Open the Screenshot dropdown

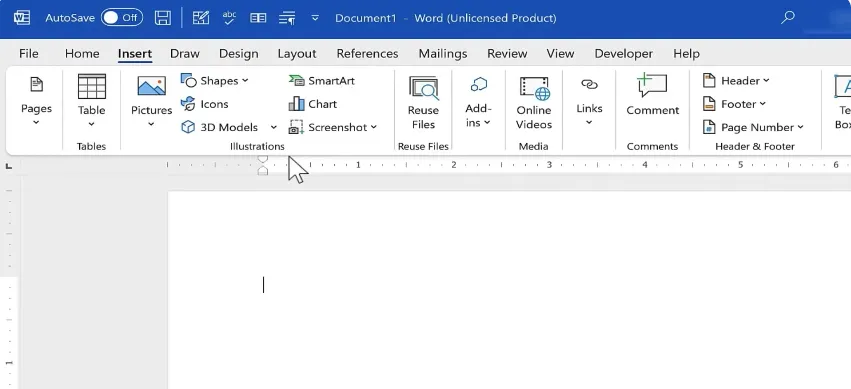[333, 127]
